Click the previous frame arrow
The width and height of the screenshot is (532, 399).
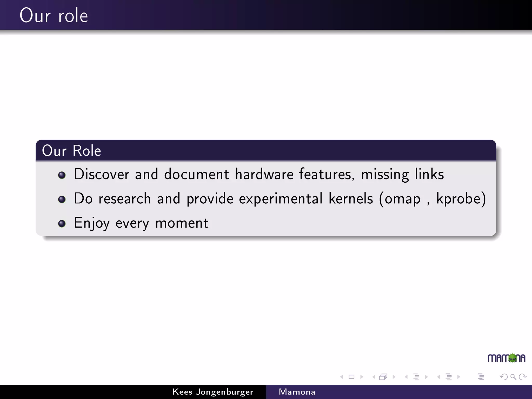(x=374, y=377)
